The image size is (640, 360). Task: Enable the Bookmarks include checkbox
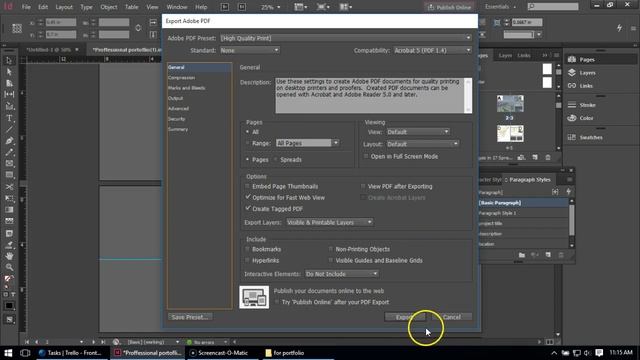248,249
